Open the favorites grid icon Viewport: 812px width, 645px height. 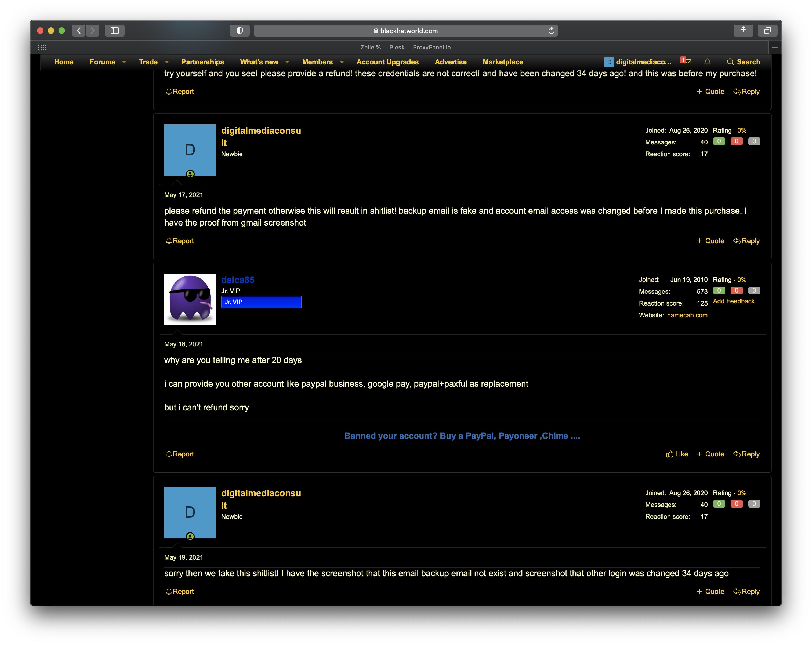(x=42, y=48)
